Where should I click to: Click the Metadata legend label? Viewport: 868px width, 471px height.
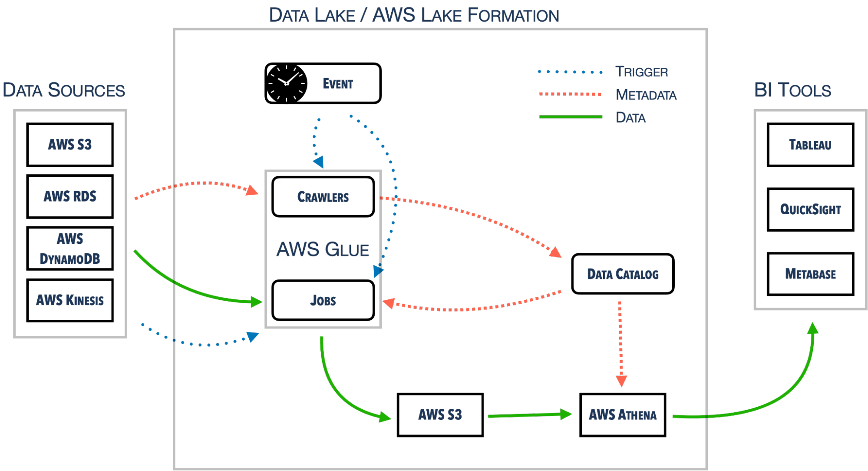pos(646,95)
